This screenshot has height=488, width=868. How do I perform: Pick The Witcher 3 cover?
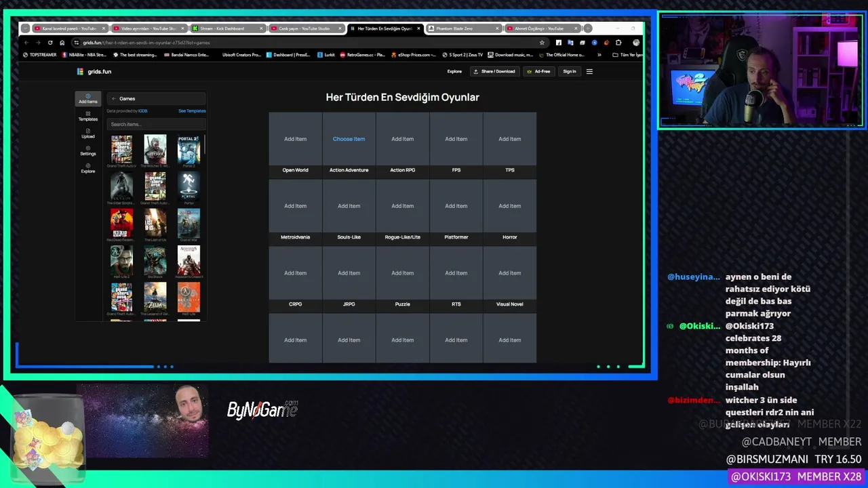[155, 149]
